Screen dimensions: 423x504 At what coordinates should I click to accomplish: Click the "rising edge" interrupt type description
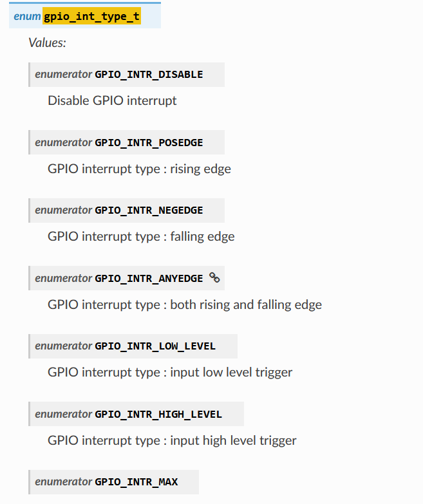[x=139, y=169]
